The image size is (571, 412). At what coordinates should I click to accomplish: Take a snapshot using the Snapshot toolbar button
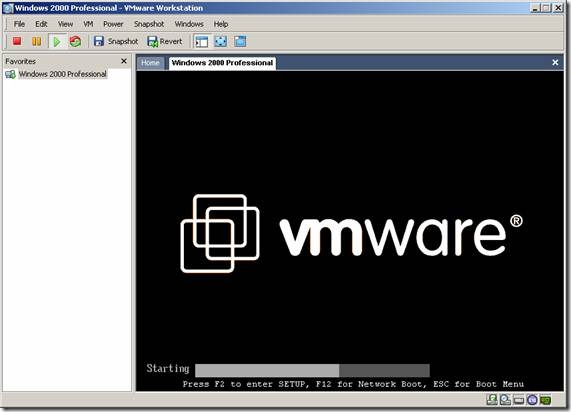116,41
